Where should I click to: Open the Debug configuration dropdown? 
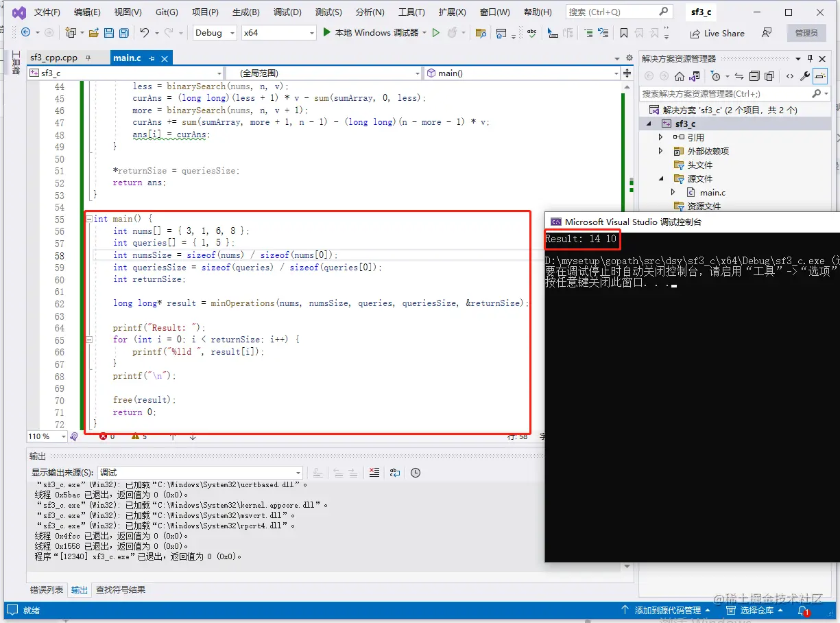click(215, 32)
